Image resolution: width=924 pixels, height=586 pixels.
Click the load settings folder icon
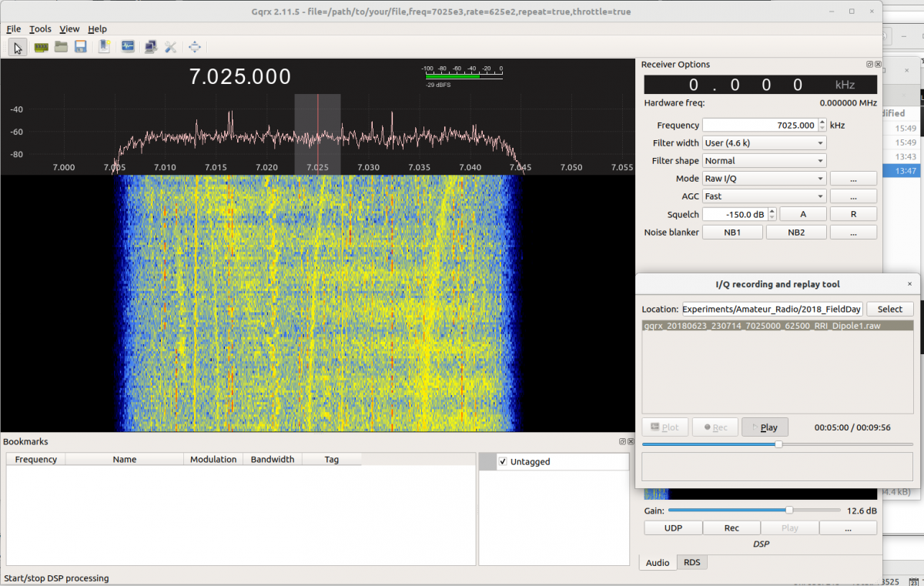coord(61,47)
